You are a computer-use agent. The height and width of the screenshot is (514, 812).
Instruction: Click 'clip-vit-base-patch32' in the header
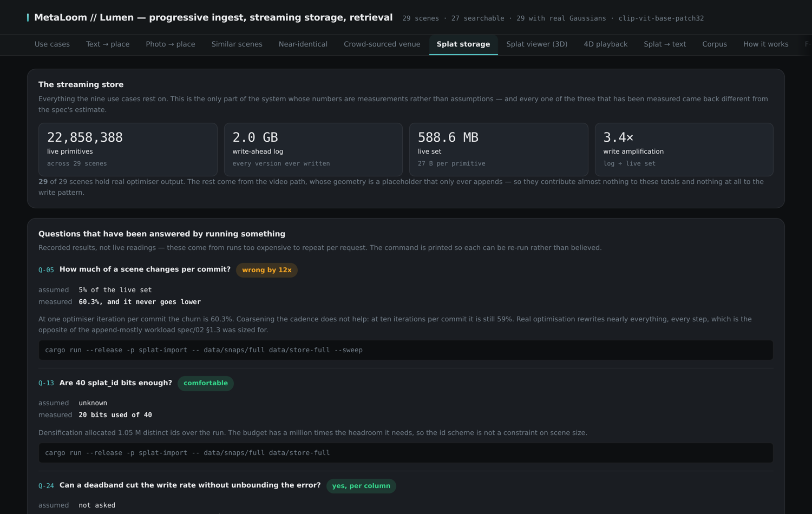click(x=661, y=18)
